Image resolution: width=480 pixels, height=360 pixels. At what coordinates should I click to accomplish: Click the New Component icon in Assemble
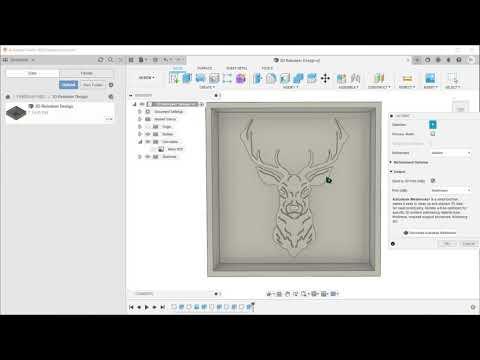tap(341, 78)
